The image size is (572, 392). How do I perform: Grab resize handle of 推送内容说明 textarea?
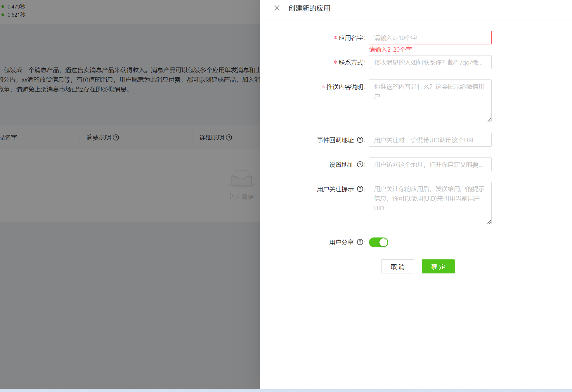(489, 120)
